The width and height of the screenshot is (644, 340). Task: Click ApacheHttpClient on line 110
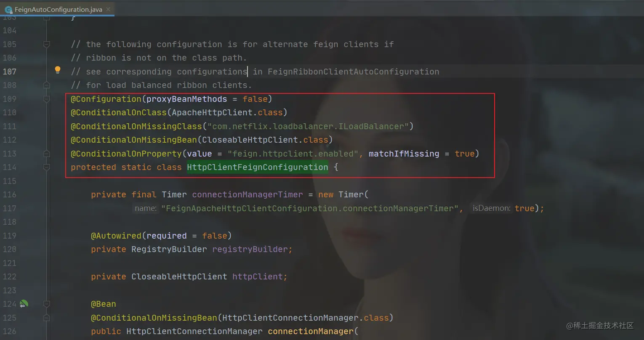click(212, 112)
